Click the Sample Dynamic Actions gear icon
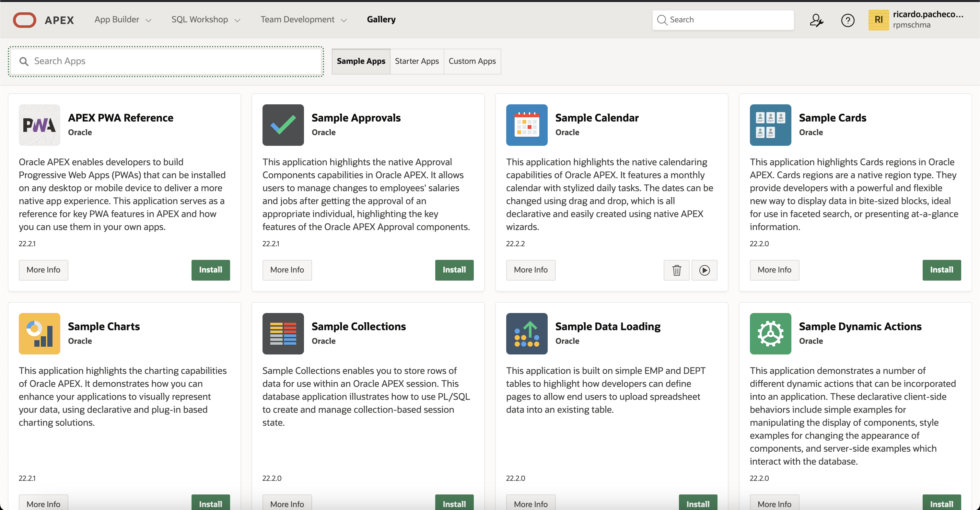Image resolution: width=980 pixels, height=510 pixels. [770, 333]
